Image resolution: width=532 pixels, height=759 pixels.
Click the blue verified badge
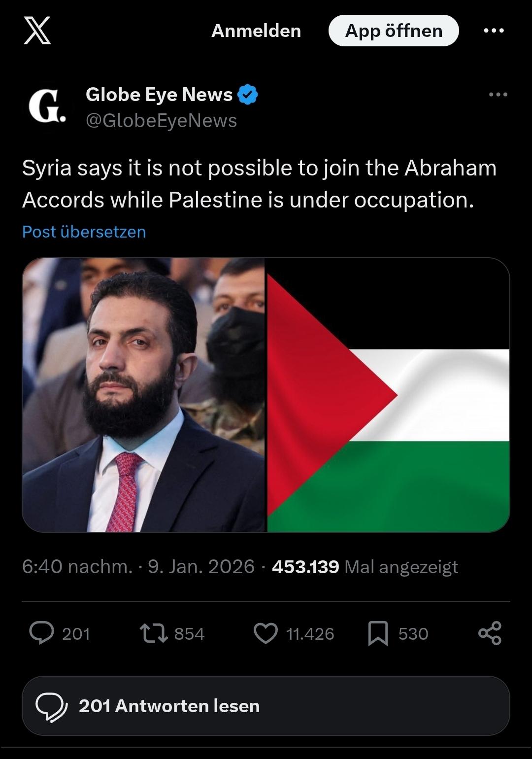pos(248,95)
